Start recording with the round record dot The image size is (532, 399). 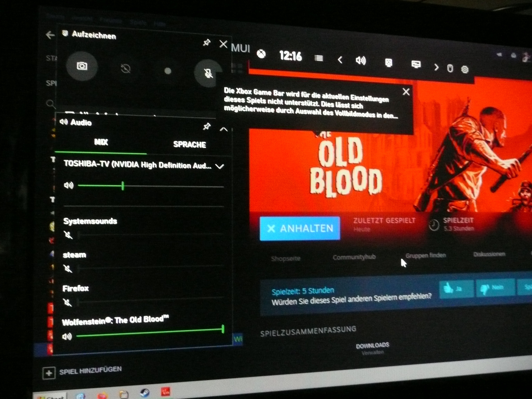(168, 71)
